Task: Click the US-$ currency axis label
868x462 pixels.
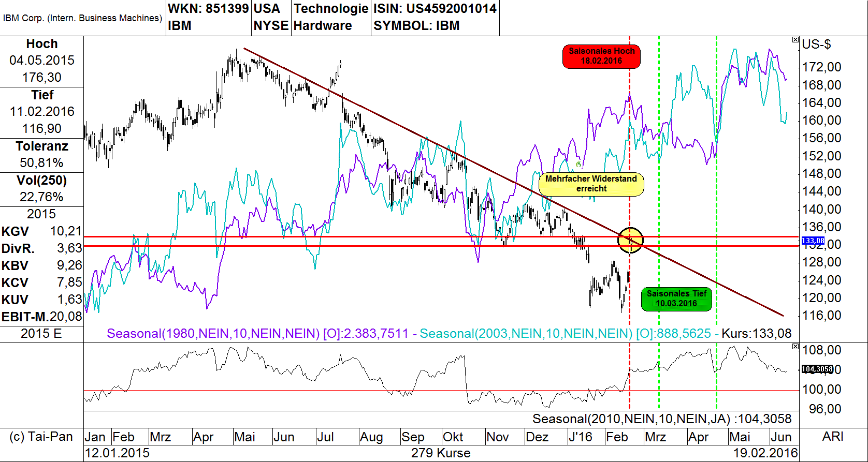Action: [x=817, y=44]
